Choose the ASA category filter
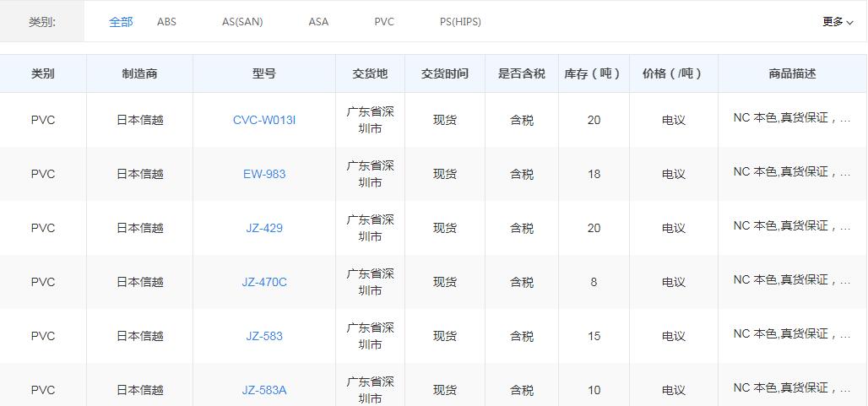 pos(318,22)
